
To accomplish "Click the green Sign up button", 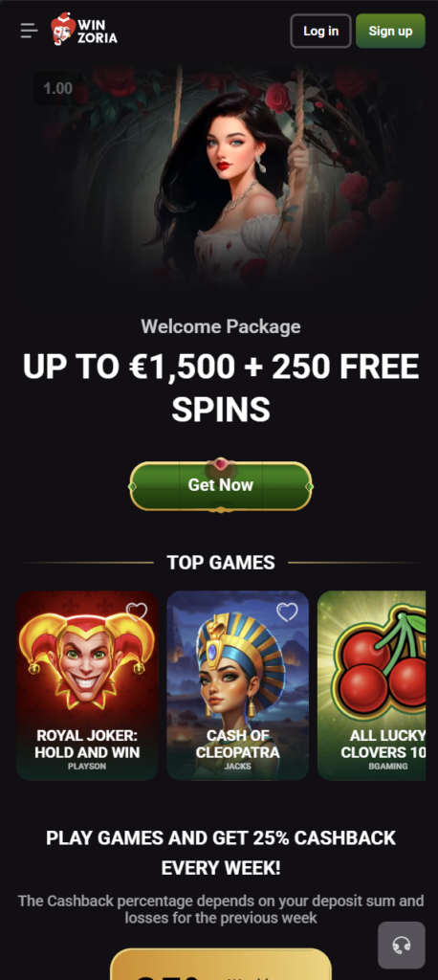I will (x=390, y=31).
